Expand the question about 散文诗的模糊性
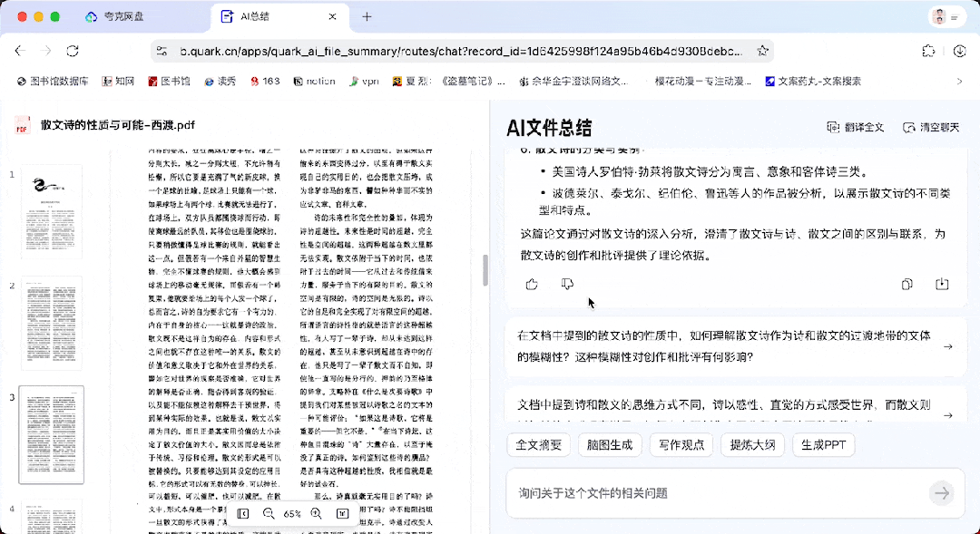Viewport: 980px width, 534px height. click(947, 346)
